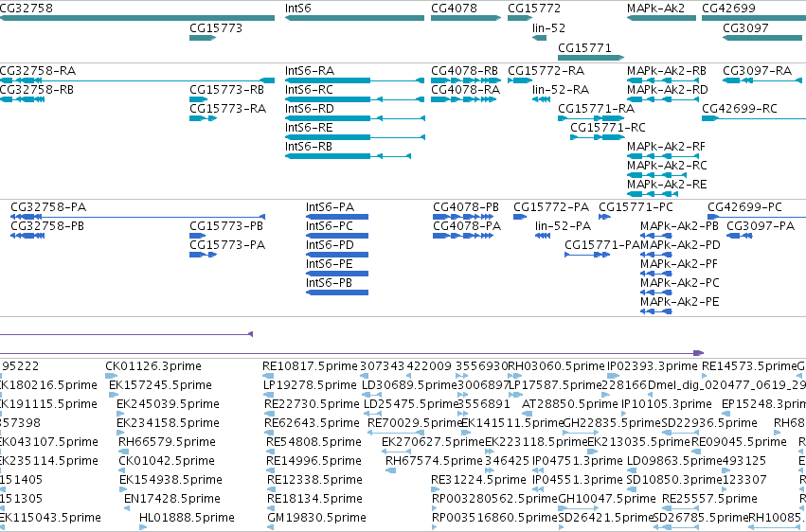Click EST RH66579.5prime label
806x532 pixels.
pos(167,442)
